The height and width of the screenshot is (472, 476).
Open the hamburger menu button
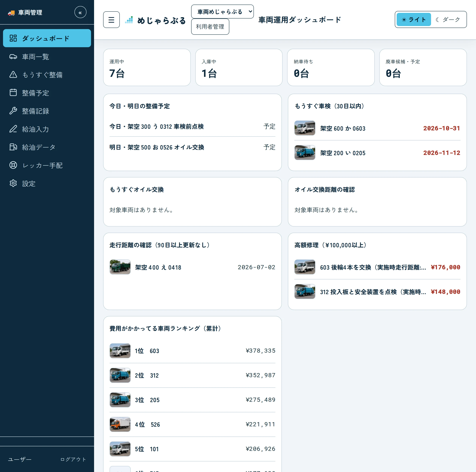(111, 20)
